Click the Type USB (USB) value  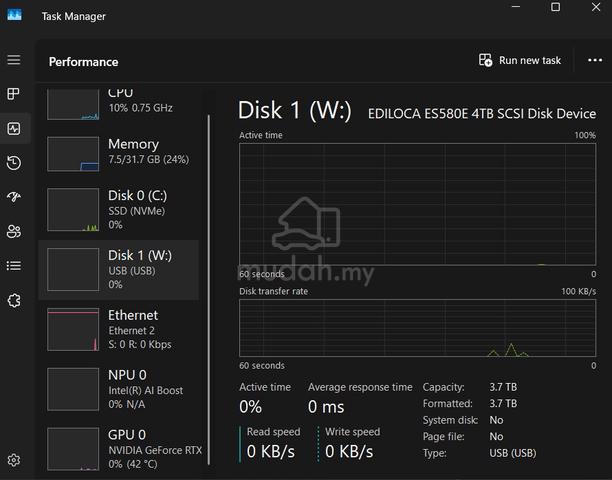tap(512, 453)
